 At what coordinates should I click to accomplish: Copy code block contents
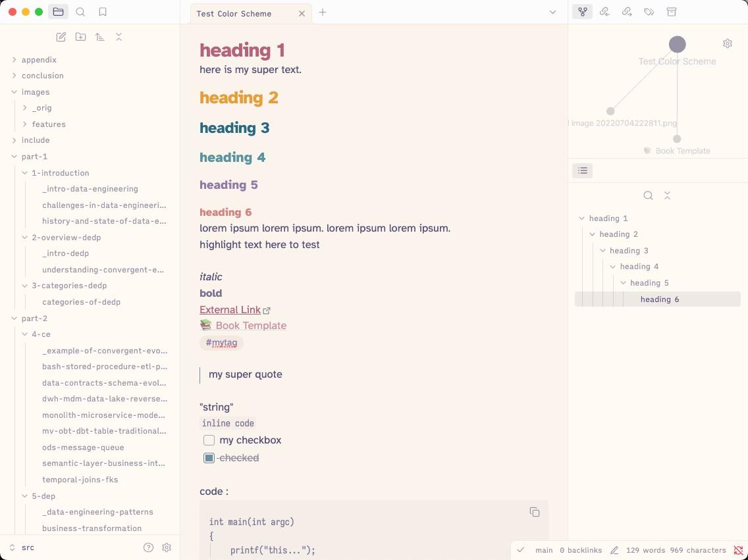click(534, 512)
